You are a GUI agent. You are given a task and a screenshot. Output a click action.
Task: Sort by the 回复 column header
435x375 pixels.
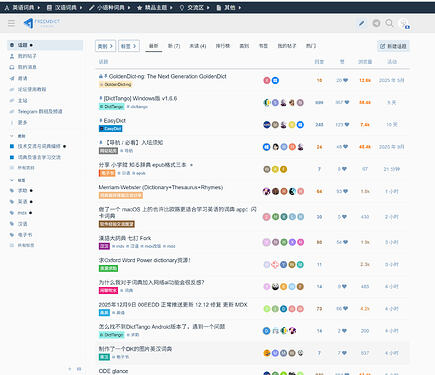click(319, 62)
